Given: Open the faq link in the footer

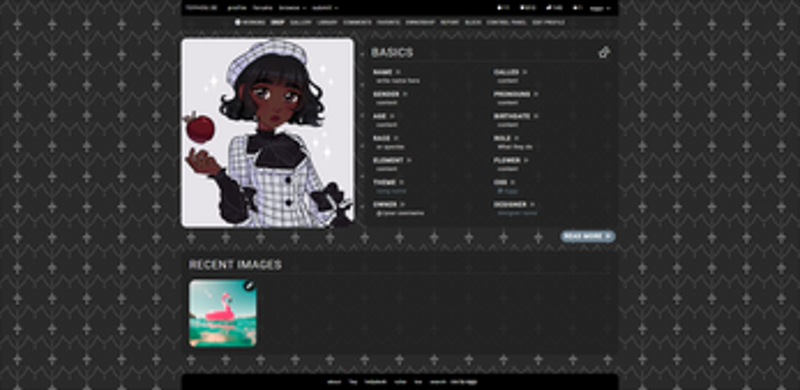Looking at the screenshot, I should (353, 382).
